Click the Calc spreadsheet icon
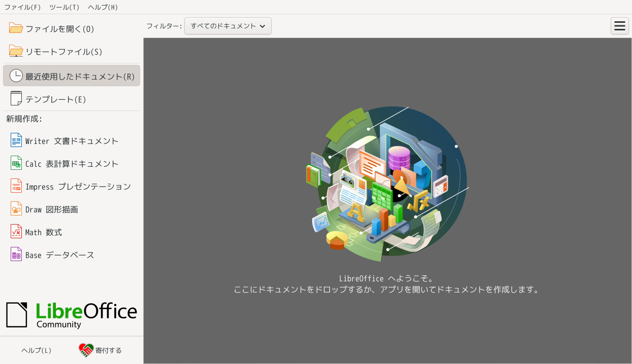This screenshot has height=364, width=632. click(16, 163)
